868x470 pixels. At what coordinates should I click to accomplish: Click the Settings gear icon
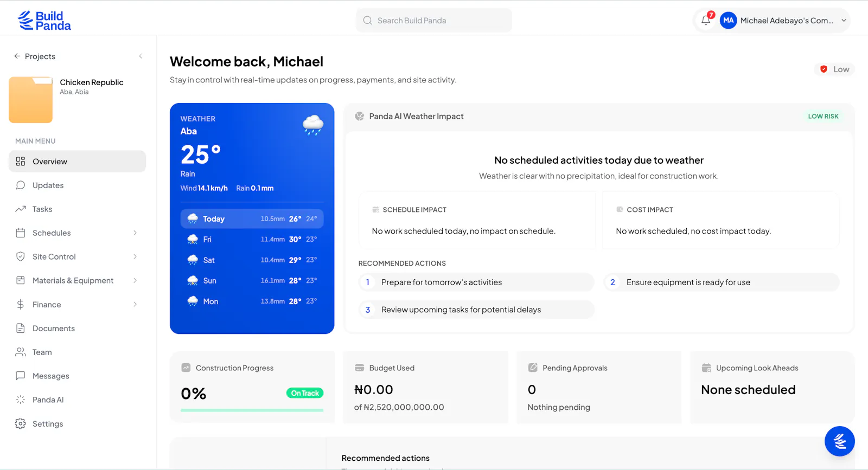point(21,424)
